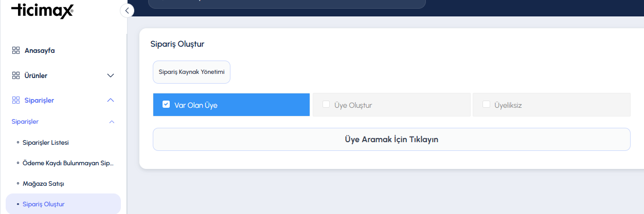Select Sipariş Oluştur in the sidebar
The width and height of the screenshot is (644, 214).
click(63, 204)
